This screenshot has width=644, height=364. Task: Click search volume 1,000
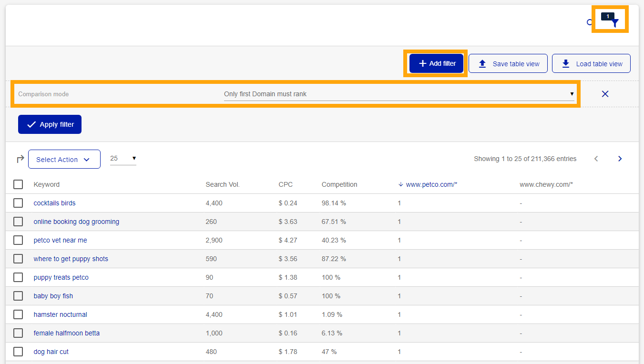click(x=214, y=333)
